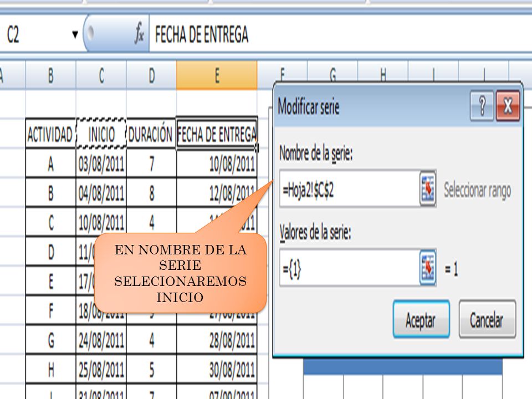532x399 pixels.
Task: Select column G header
Action: [x=332, y=73]
